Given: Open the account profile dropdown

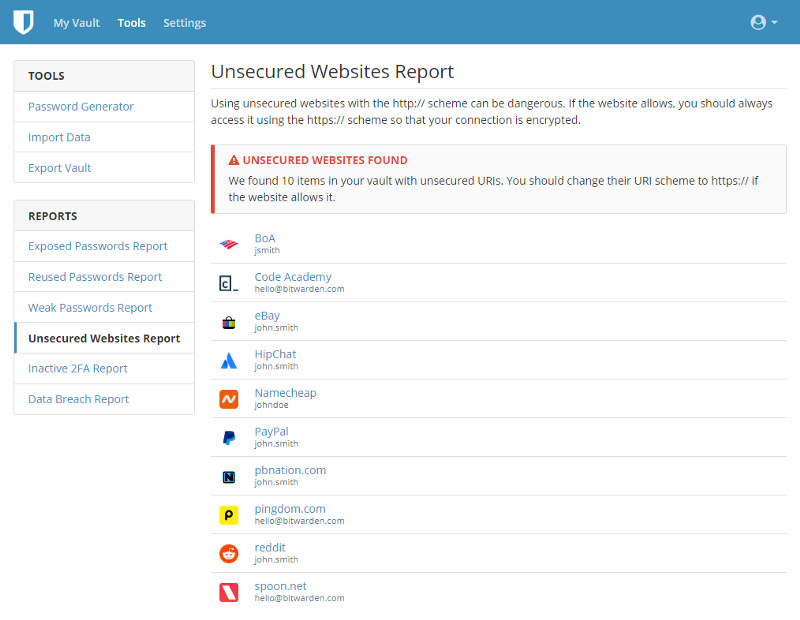Looking at the screenshot, I should pos(763,22).
